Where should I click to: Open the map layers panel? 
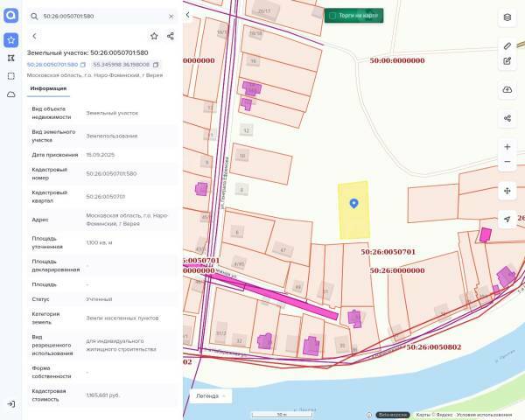coord(507,17)
